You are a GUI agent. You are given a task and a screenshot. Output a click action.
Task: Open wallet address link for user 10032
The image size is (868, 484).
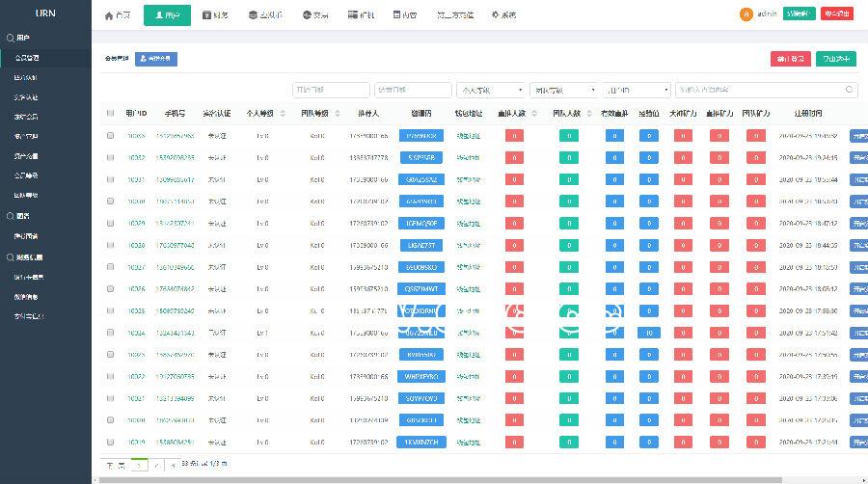click(469, 158)
